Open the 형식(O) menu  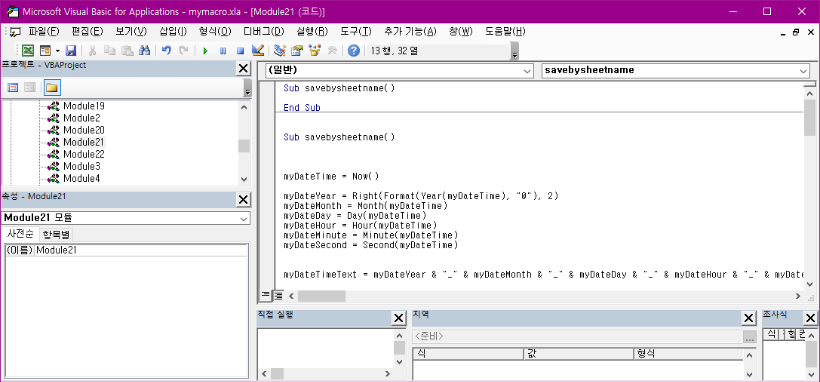pos(215,31)
